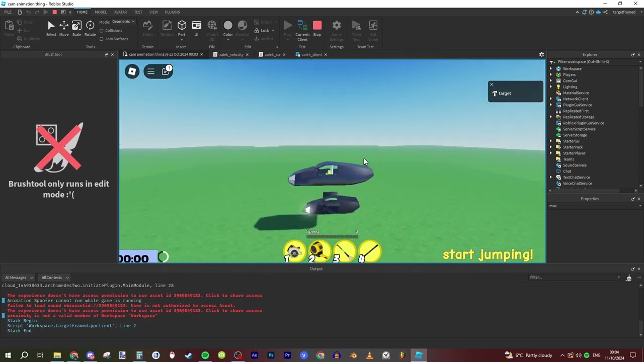
Task: Choose the Rotate tool
Action: 90,29
